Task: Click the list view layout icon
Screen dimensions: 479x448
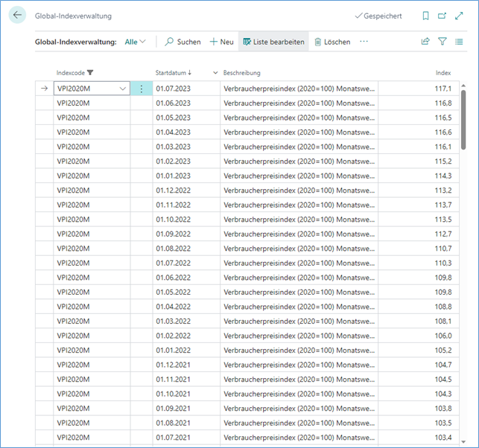Action: [x=460, y=42]
